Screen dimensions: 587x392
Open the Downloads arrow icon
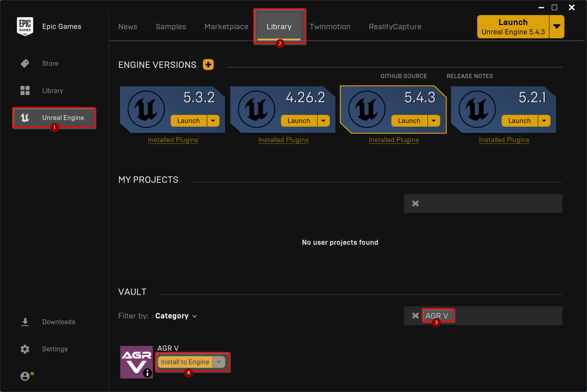click(x=25, y=322)
